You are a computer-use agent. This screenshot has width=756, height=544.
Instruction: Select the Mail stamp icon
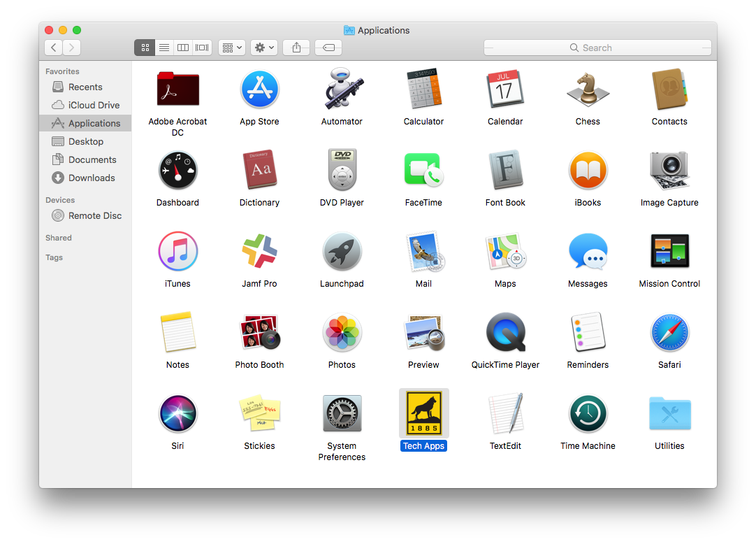pos(426,251)
